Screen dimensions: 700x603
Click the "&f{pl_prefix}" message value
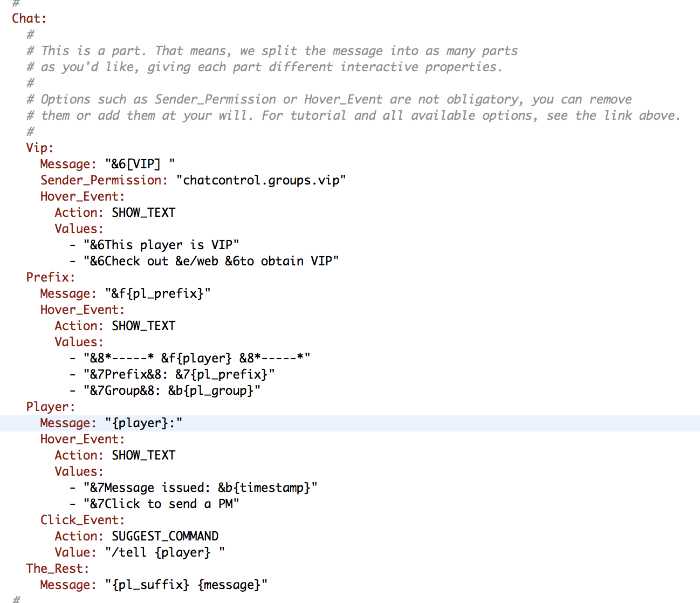157,293
